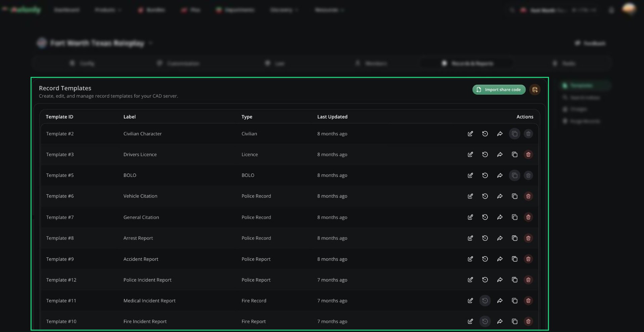Edit the Vehicle Citation template
Screen dimensions: 644x332
470,196
